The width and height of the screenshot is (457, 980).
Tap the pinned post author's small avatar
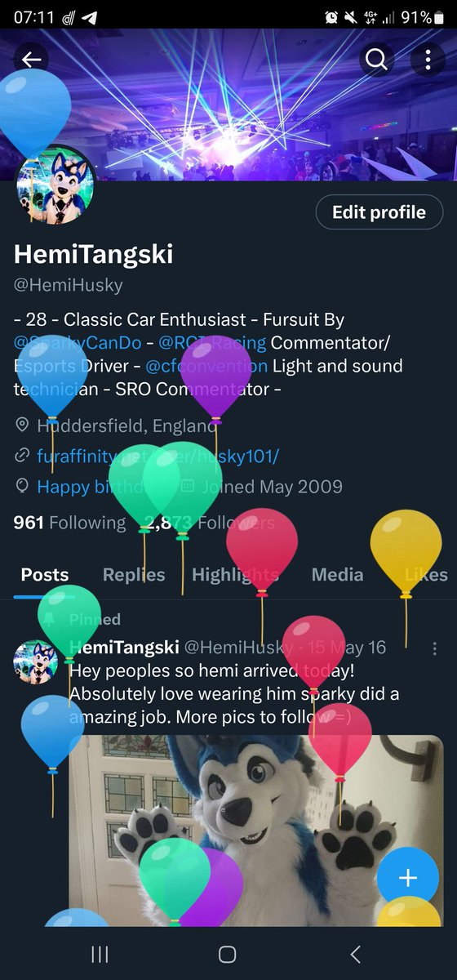click(36, 661)
